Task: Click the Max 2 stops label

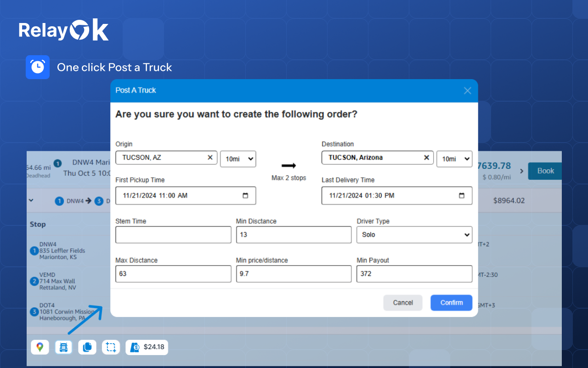Action: pos(288,178)
